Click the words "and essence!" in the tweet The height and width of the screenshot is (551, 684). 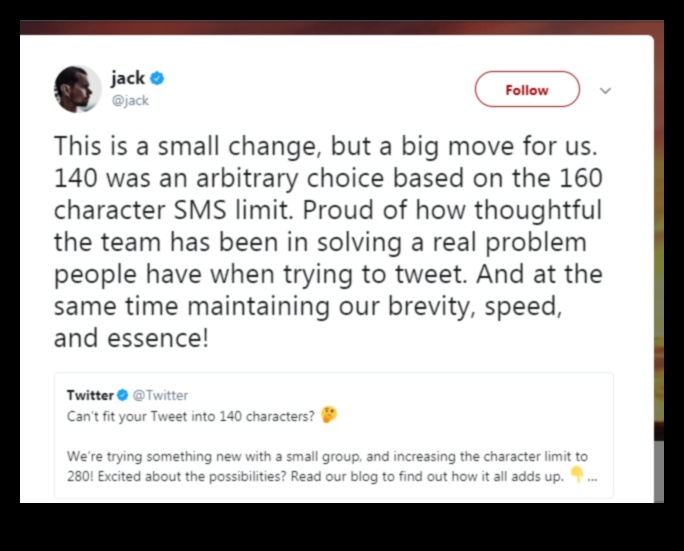[131, 337]
